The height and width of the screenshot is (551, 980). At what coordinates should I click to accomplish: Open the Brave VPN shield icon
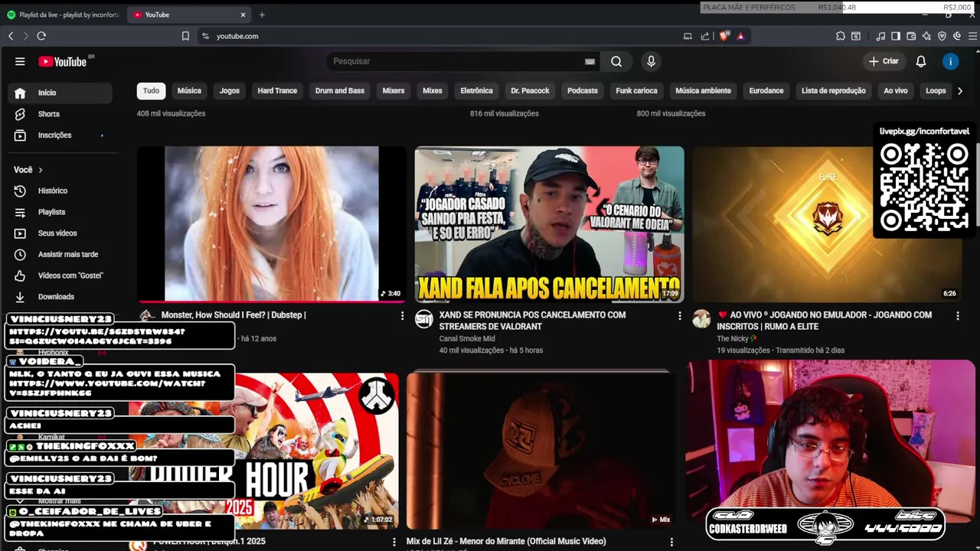click(942, 36)
